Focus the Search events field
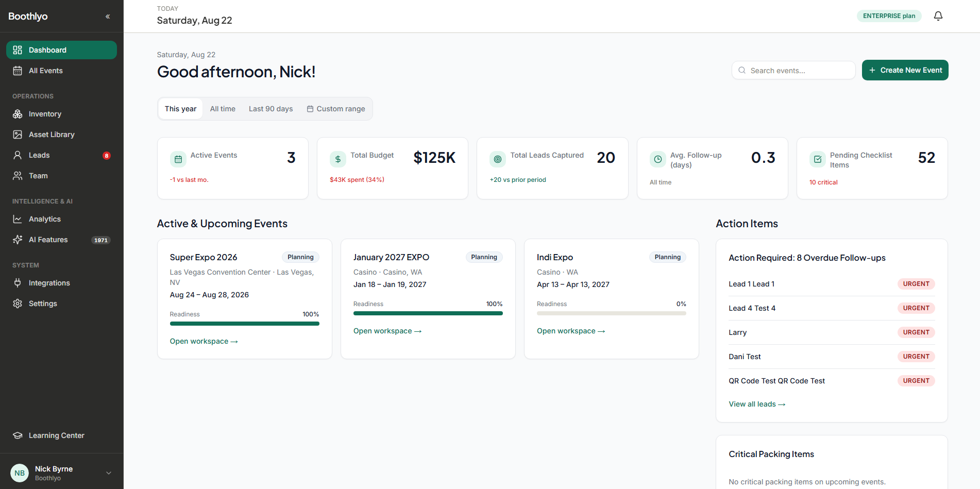This screenshot has width=980, height=489. 793,70
